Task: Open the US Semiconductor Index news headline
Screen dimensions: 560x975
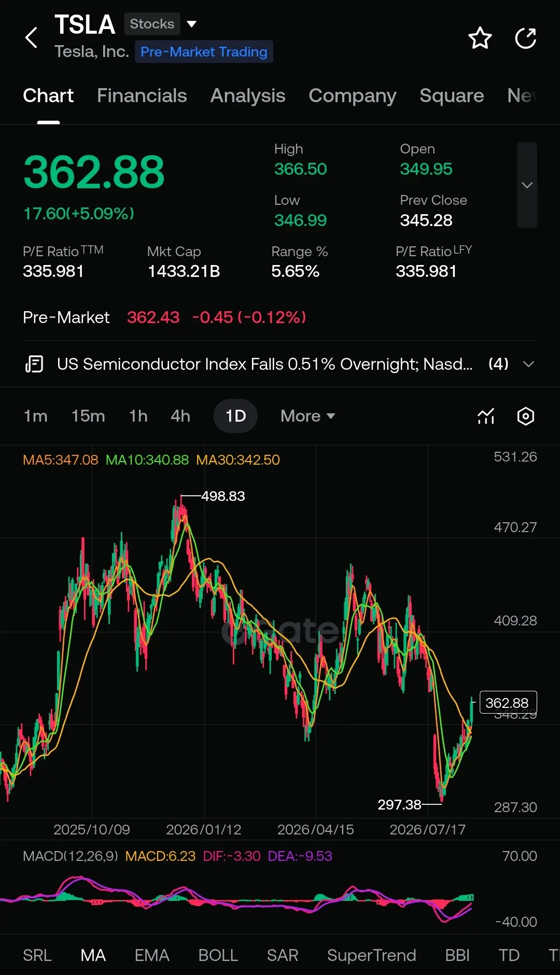Action: click(265, 364)
